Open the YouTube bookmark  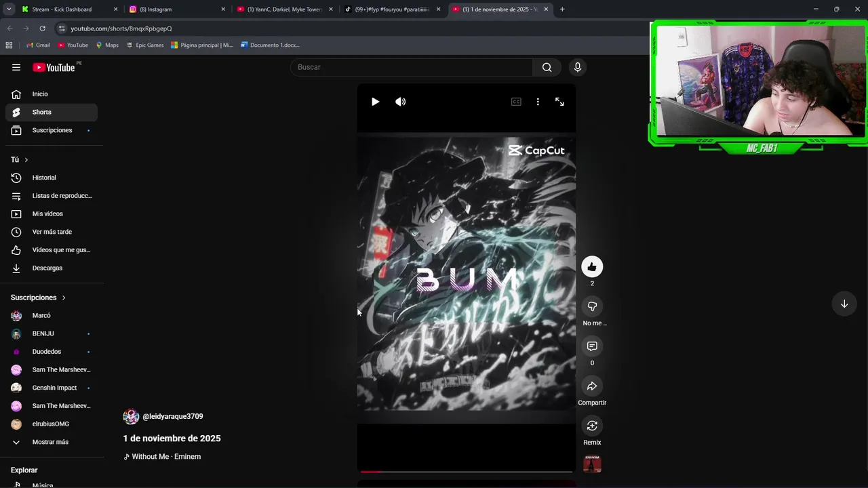coord(73,45)
